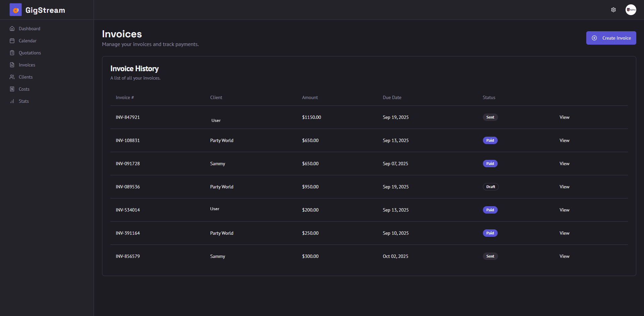Open settings via the gear icon
644x316 pixels.
(x=613, y=10)
